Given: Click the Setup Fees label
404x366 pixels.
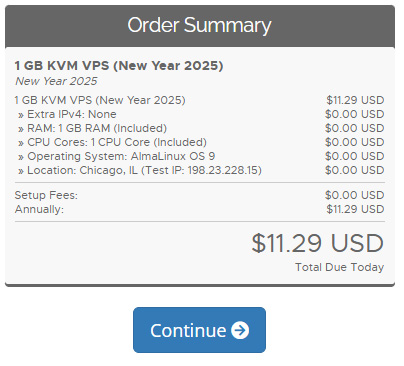Looking at the screenshot, I should coord(46,195).
